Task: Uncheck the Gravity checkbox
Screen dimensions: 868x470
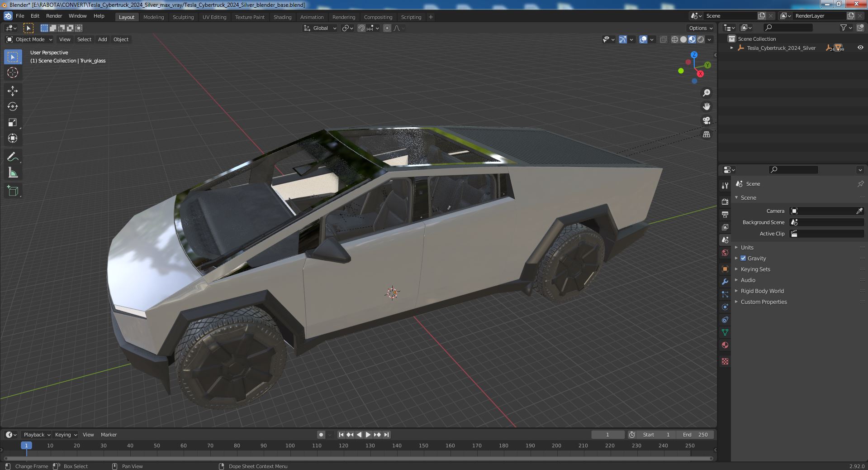Action: coord(743,258)
